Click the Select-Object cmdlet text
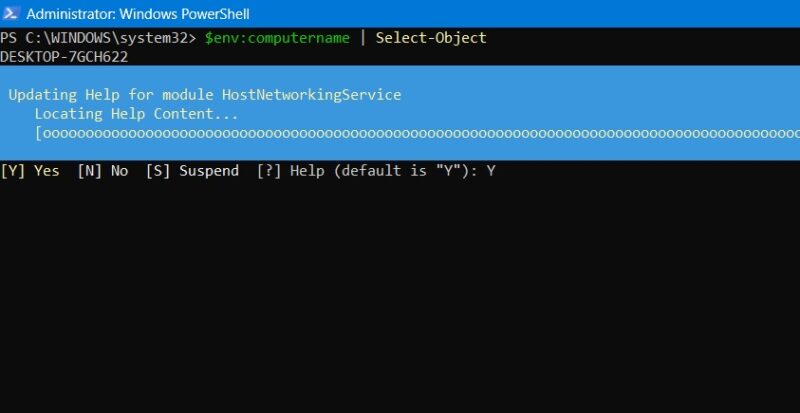The height and width of the screenshot is (413, 800). click(x=431, y=38)
